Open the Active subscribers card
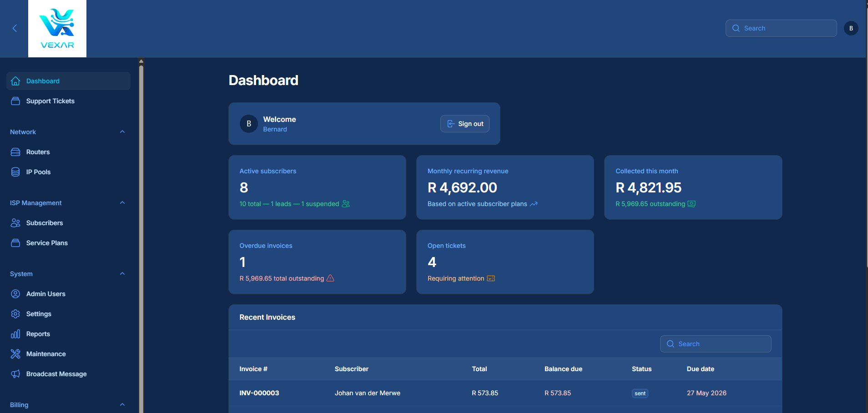This screenshot has width=868, height=413. tap(317, 187)
